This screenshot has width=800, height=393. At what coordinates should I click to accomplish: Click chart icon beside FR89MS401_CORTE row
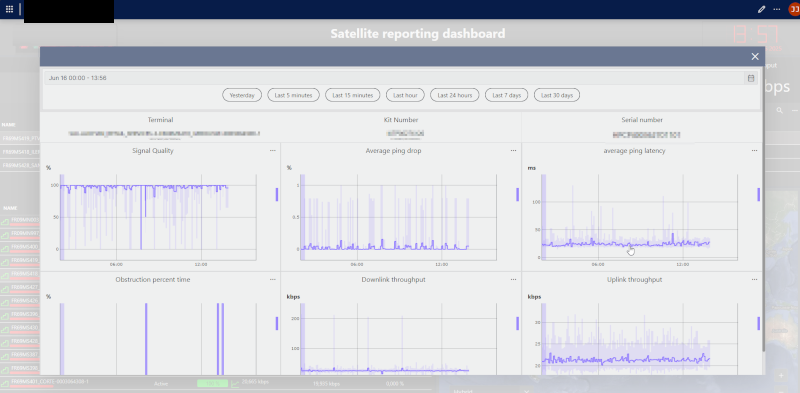tap(5, 383)
